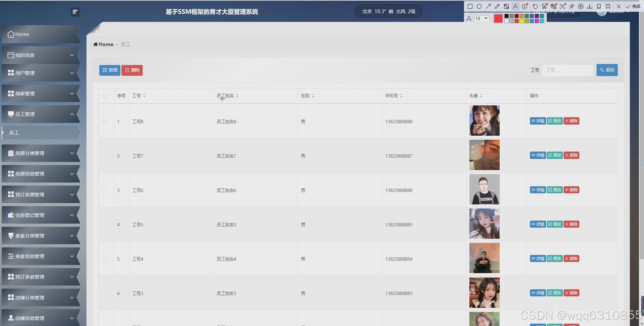The width and height of the screenshot is (644, 326).
Task: Select the rectangle annotation tool
Action: (470, 6)
